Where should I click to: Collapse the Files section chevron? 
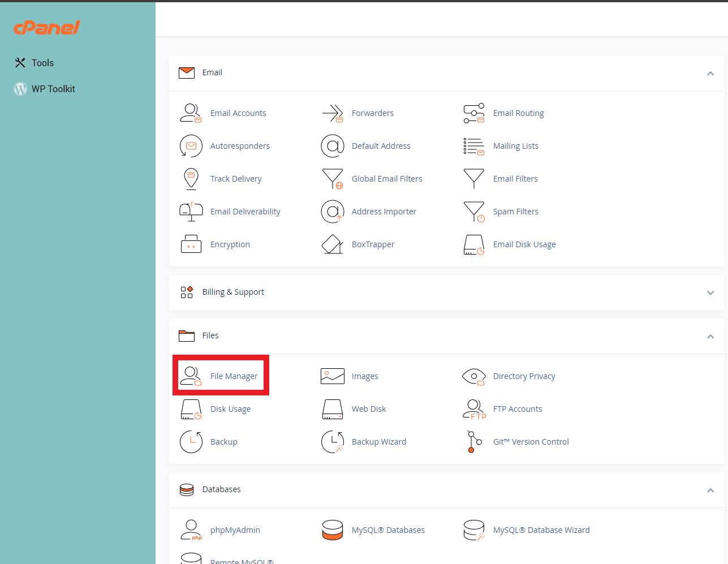click(710, 337)
